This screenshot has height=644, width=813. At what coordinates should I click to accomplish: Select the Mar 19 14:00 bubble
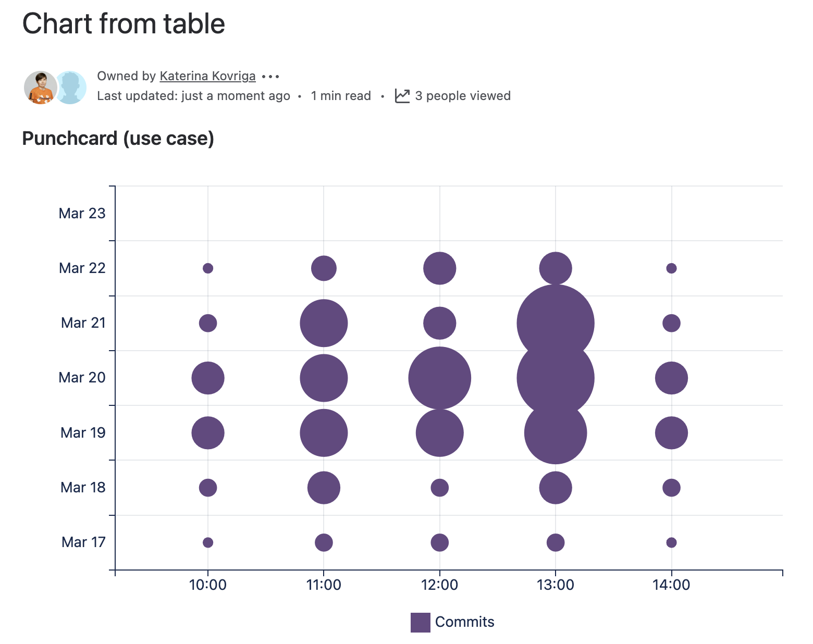tap(671, 433)
